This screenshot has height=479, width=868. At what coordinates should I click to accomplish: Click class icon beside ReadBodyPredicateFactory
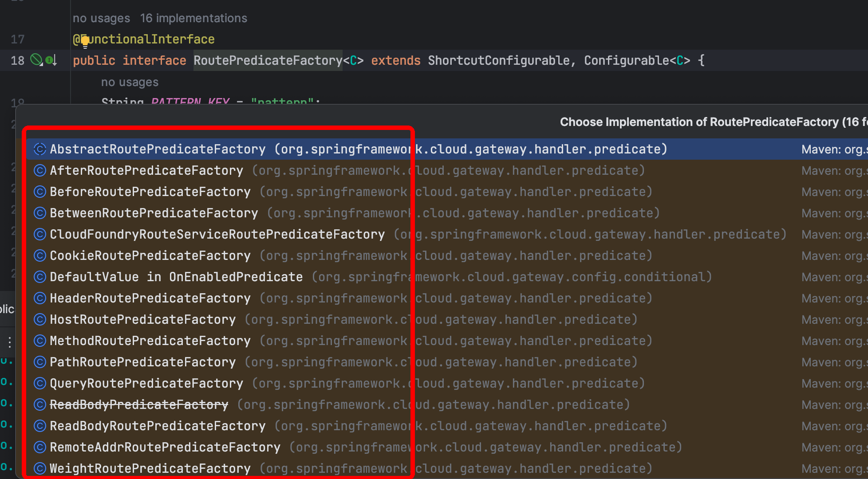40,404
